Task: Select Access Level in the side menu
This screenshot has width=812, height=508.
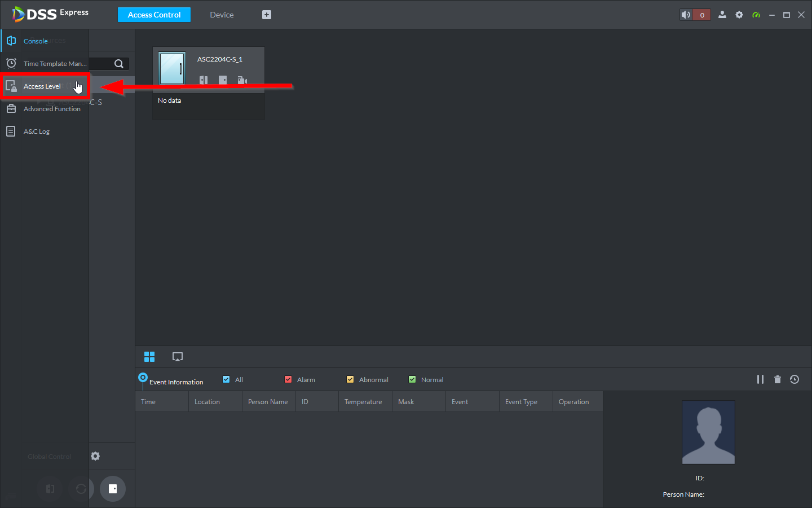Action: [x=45, y=86]
